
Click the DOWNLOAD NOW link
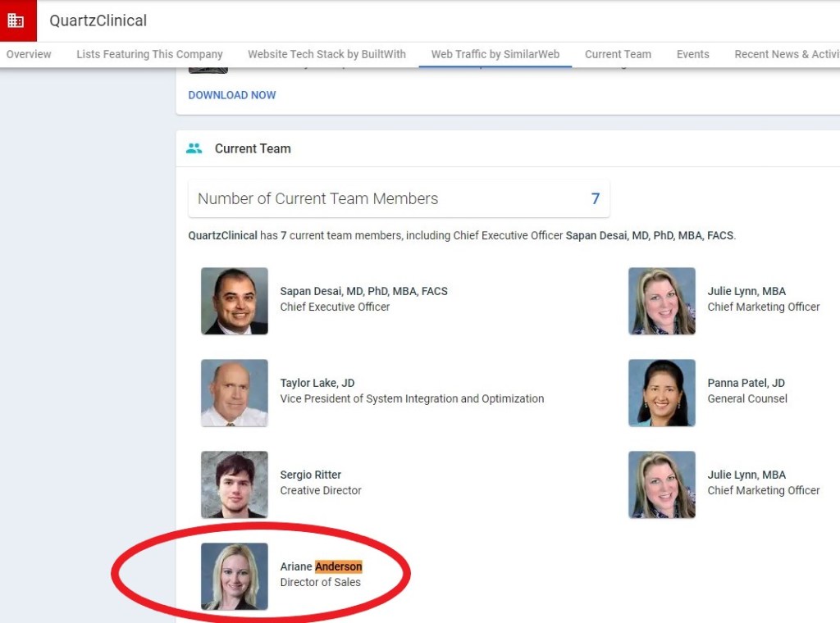(232, 95)
